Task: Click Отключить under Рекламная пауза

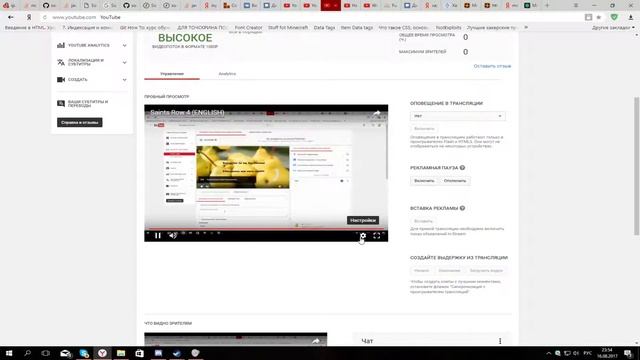Action: coord(455,181)
